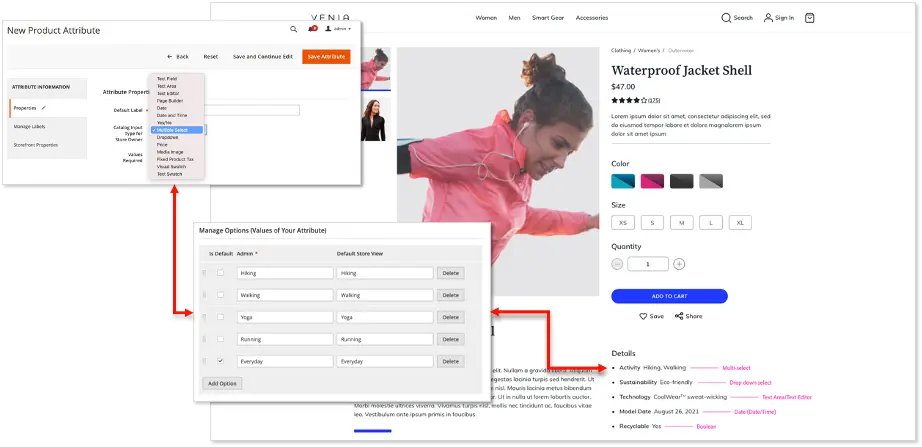Select size XL
This screenshot has height=447, width=922.
pyautogui.click(x=740, y=223)
